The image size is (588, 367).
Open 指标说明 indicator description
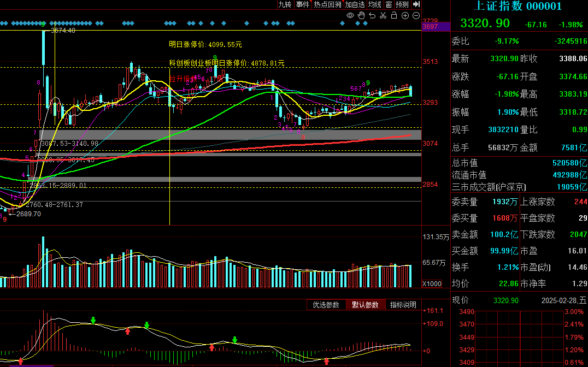click(403, 305)
